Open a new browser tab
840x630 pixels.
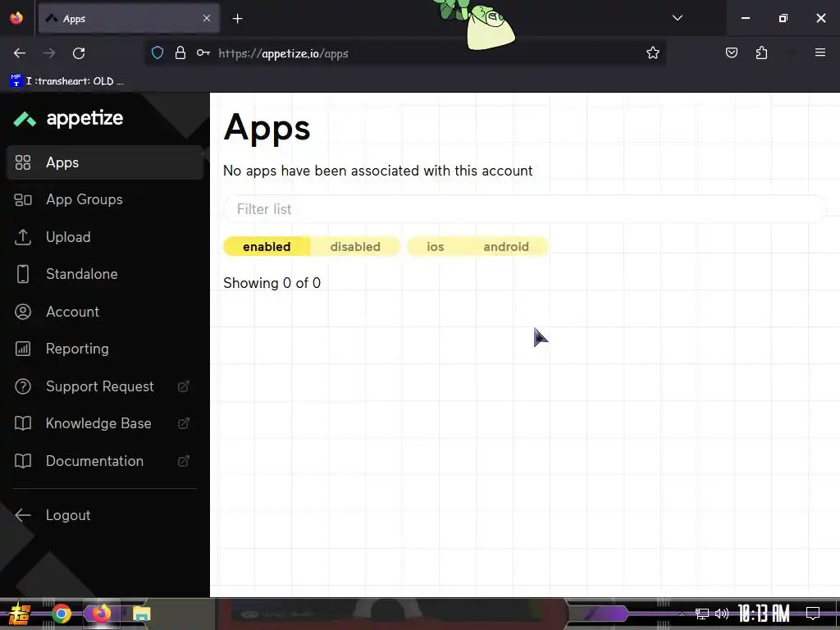[237, 19]
